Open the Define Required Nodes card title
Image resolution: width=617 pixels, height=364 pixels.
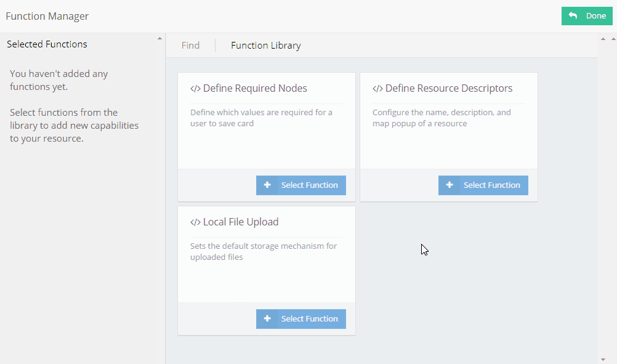coord(255,89)
